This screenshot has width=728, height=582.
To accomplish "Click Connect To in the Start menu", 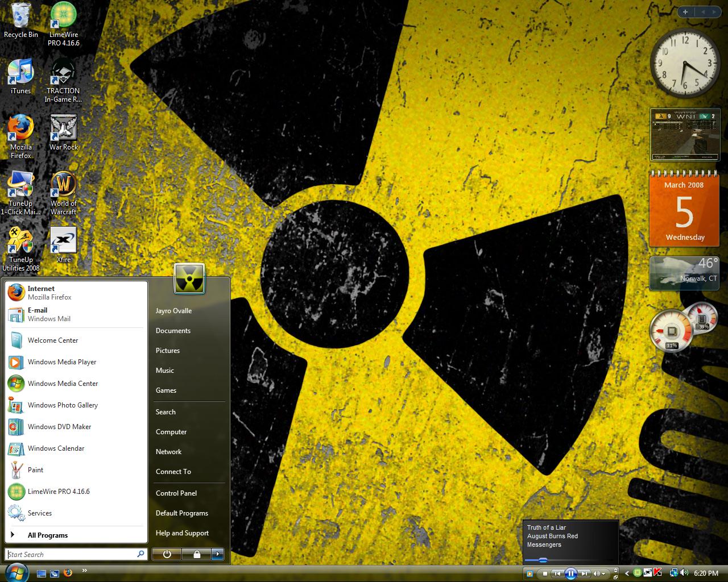I will pyautogui.click(x=189, y=472).
